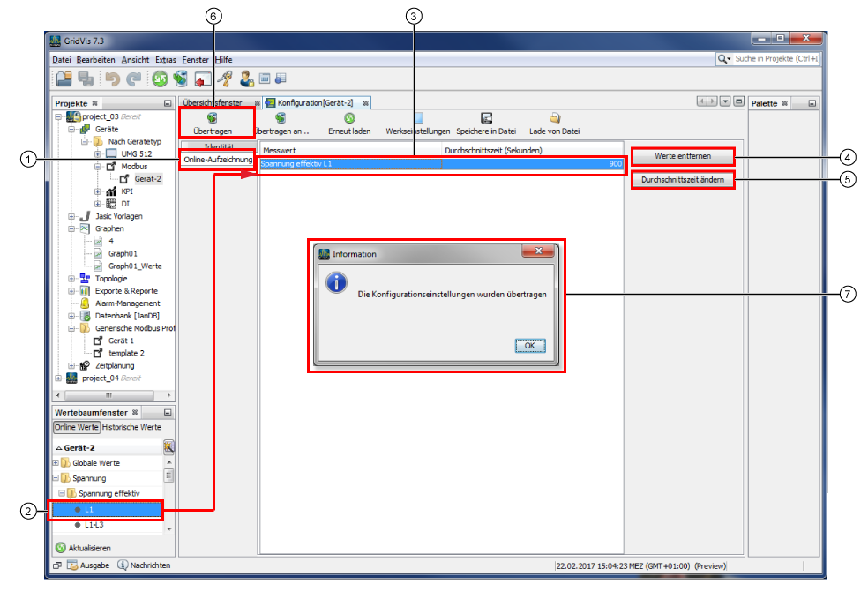Click the green synchronize icon in main toolbar

coord(160,79)
